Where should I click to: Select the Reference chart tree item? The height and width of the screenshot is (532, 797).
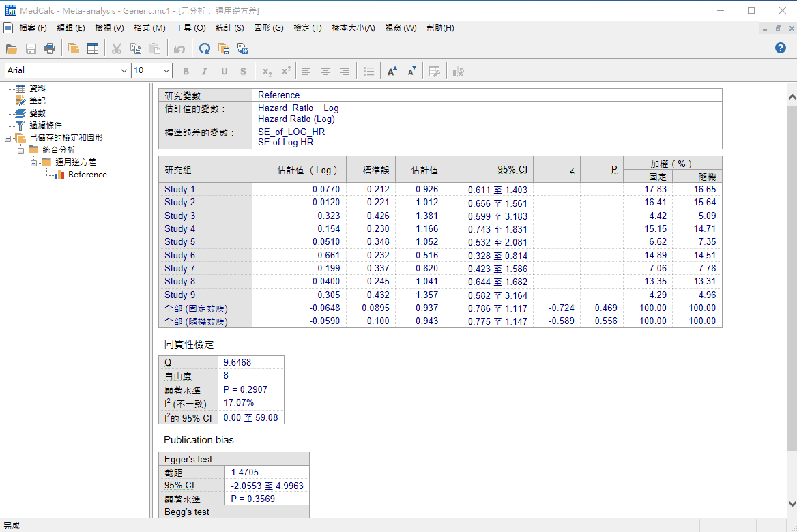[87, 175]
